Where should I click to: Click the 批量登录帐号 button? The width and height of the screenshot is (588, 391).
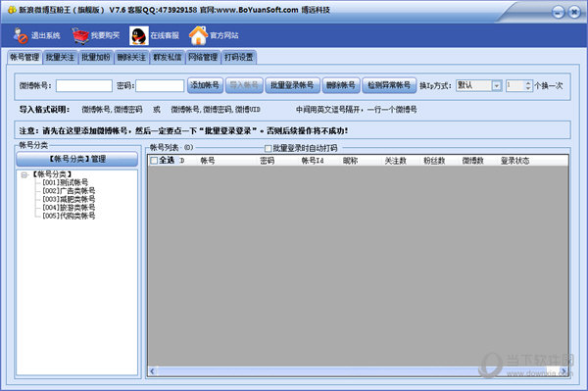click(x=292, y=85)
